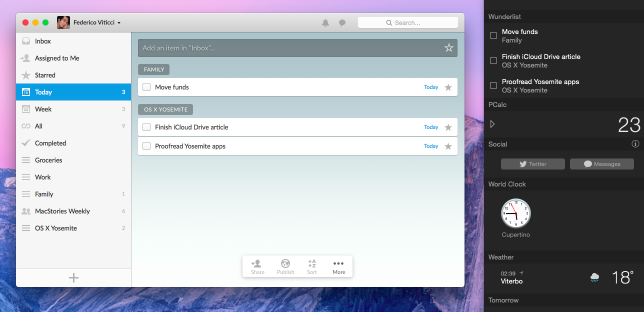
Task: Select the Today smart list
Action: point(73,92)
